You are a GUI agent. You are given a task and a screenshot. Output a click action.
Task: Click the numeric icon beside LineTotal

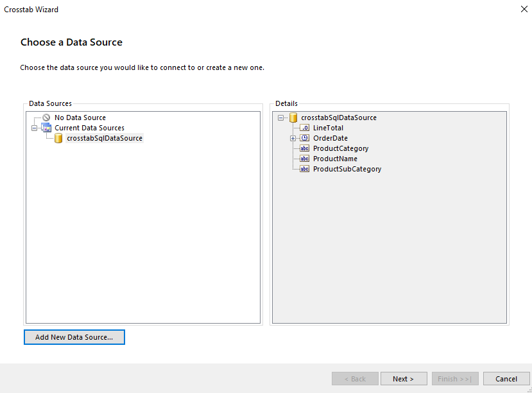304,128
